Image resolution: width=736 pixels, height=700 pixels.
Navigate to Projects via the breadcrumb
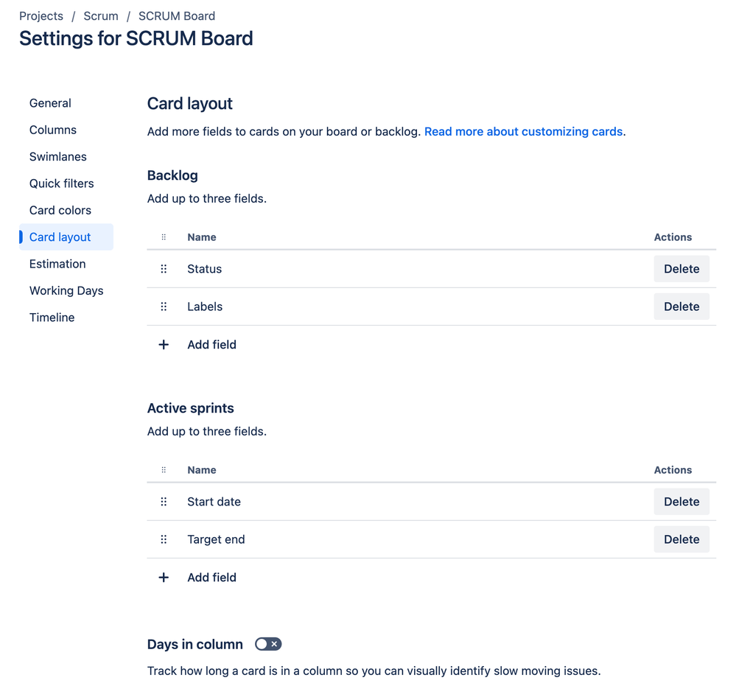(x=41, y=15)
